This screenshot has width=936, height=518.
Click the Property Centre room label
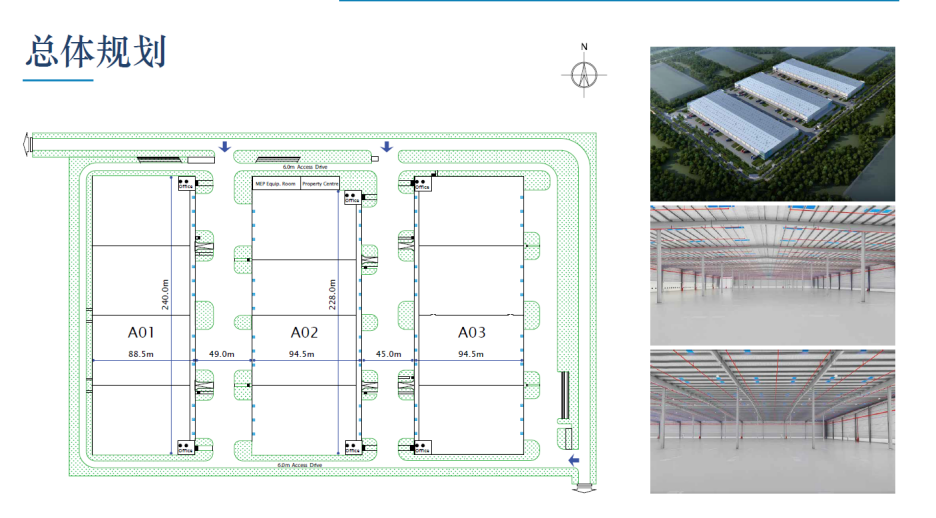click(x=320, y=184)
